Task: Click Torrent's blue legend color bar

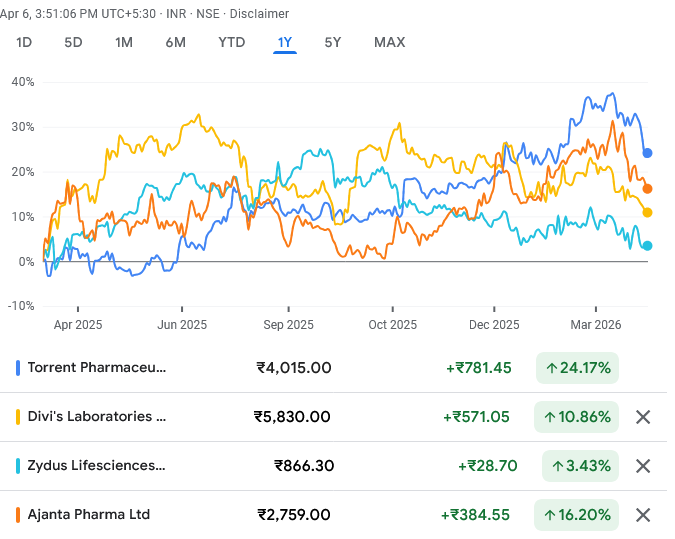Action: [x=18, y=368]
